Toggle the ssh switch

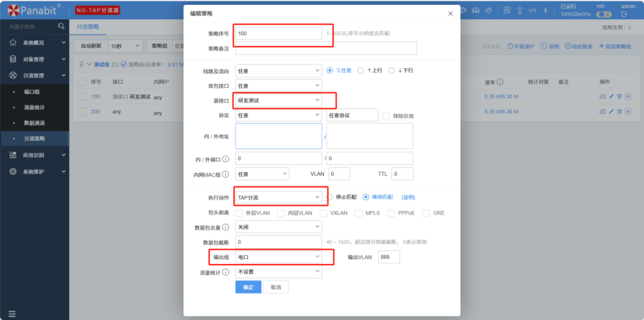pyautogui.click(x=604, y=14)
